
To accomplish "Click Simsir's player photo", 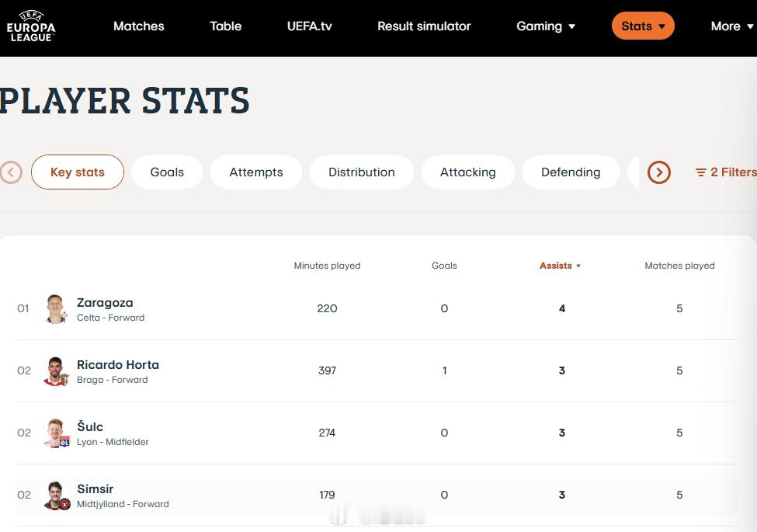I will 57,495.
